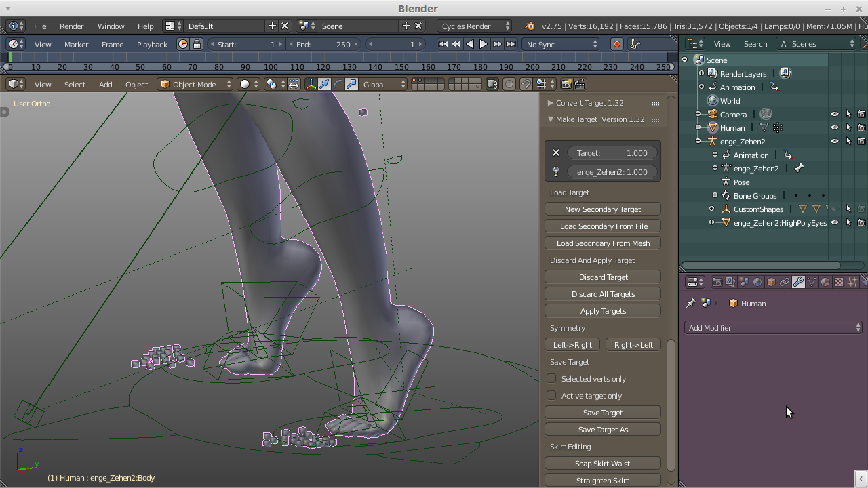Toggle visibility eye of Camera object
This screenshot has width=868, height=488.
(835, 114)
